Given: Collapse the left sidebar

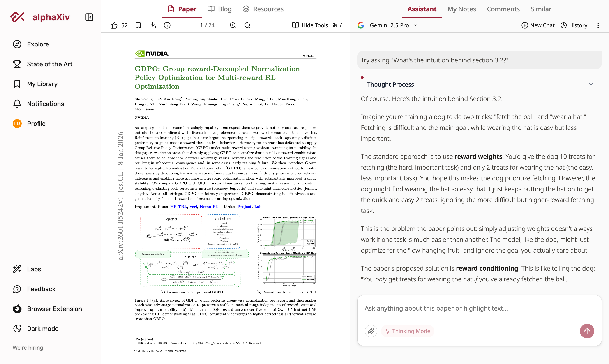Looking at the screenshot, I should coord(89,17).
